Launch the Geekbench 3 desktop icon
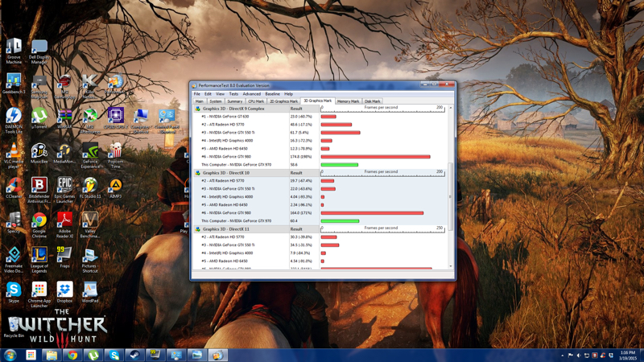The height and width of the screenshot is (362, 644). pyautogui.click(x=14, y=84)
